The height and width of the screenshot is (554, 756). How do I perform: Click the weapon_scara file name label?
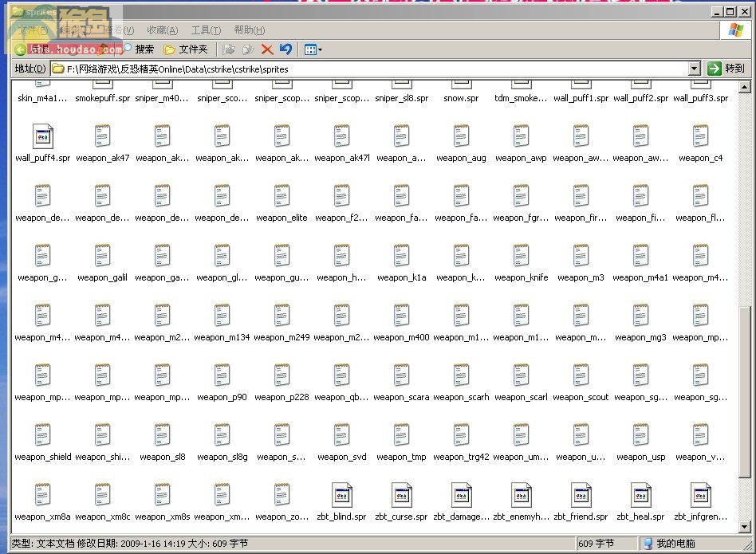401,398
